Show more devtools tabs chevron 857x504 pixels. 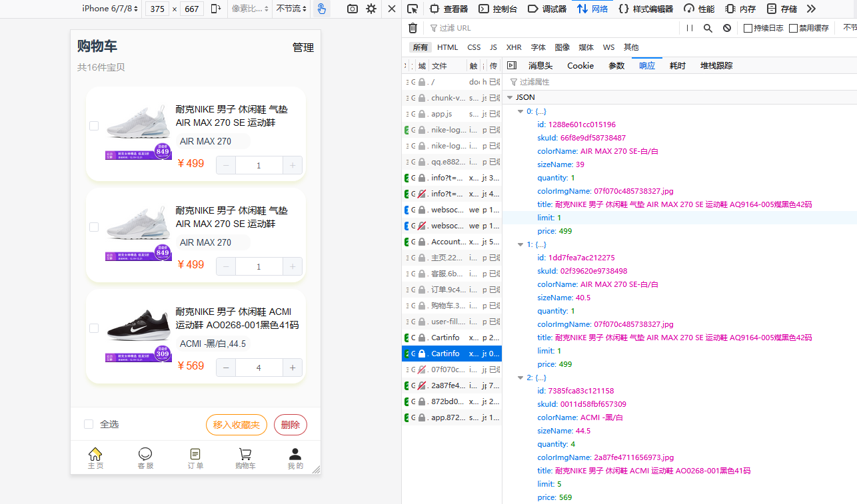pyautogui.click(x=811, y=9)
